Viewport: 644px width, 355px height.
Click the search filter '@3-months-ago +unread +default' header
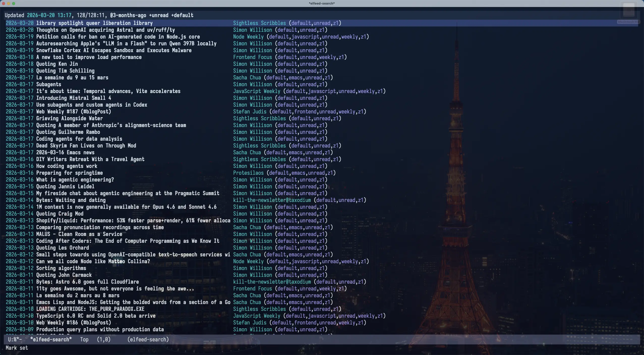pyautogui.click(x=152, y=15)
